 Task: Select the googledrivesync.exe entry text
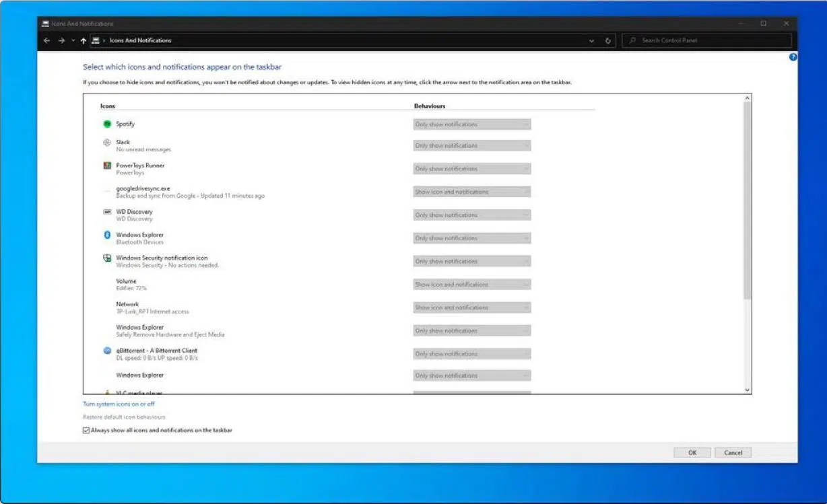click(x=143, y=188)
